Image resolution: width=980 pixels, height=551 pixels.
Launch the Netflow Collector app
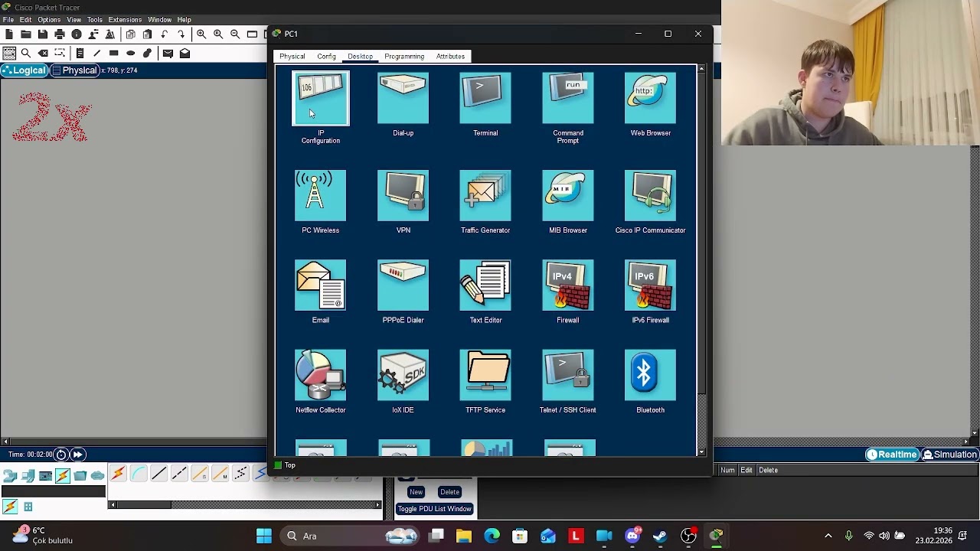pos(320,375)
